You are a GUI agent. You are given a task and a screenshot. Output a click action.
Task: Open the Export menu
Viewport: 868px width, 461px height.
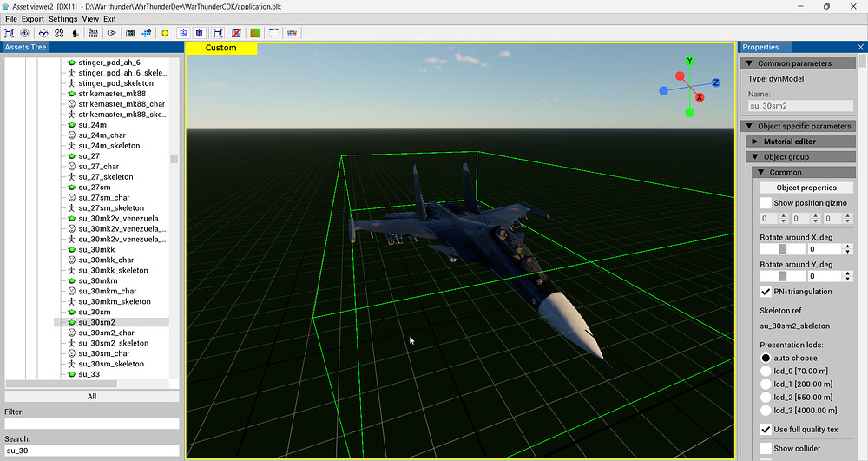pyautogui.click(x=32, y=18)
